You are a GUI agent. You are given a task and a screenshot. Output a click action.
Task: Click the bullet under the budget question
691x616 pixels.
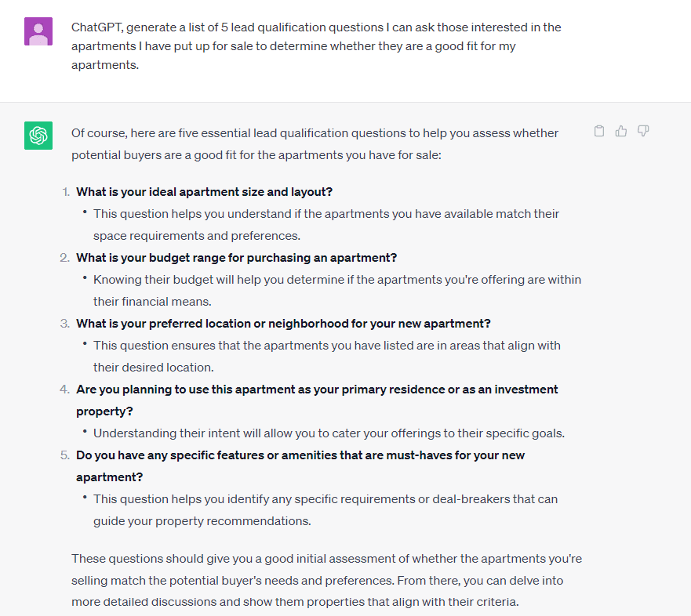tap(337, 290)
